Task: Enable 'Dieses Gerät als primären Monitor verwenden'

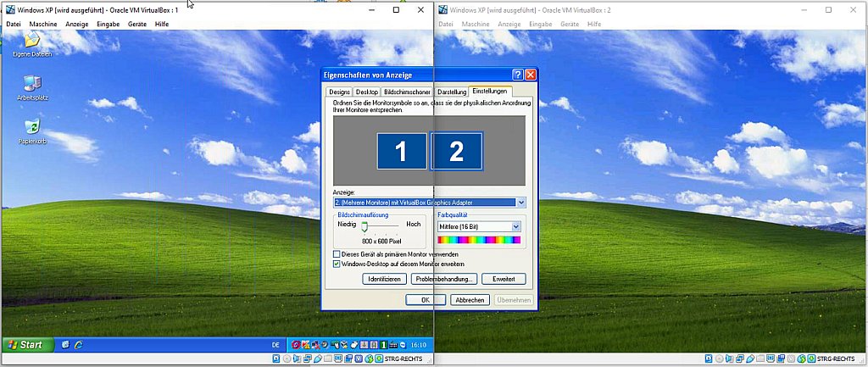Action: click(x=338, y=254)
